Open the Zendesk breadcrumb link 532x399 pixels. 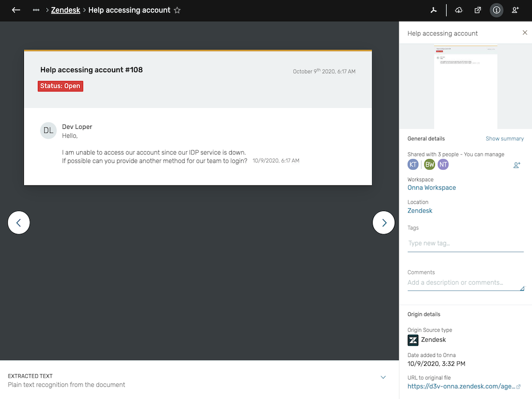click(65, 10)
